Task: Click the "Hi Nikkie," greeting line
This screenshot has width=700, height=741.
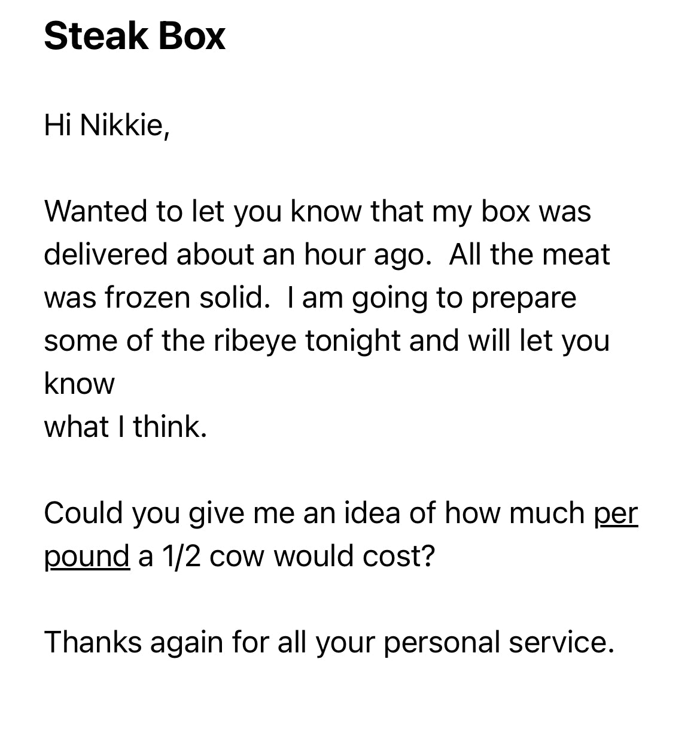Action: [107, 126]
